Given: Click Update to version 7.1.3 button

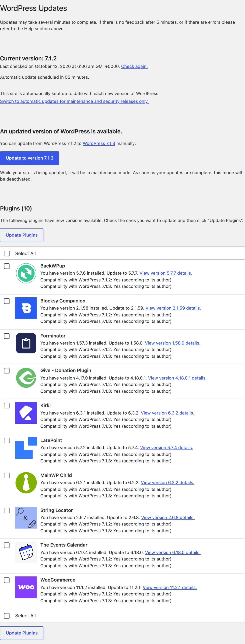Looking at the screenshot, I should 30,158.
